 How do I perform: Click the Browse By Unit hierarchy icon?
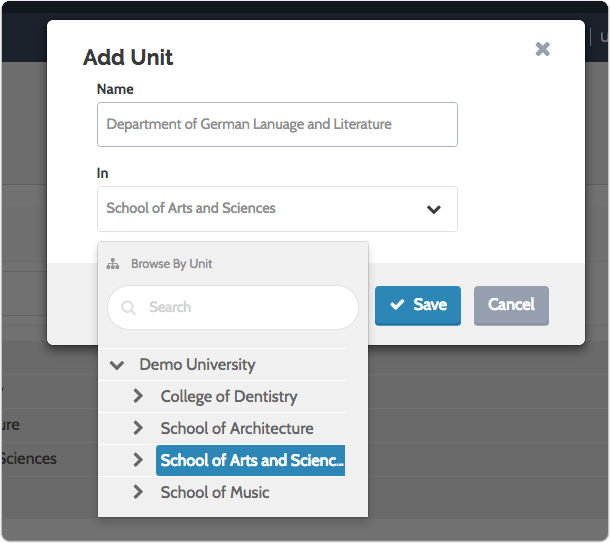(x=113, y=264)
